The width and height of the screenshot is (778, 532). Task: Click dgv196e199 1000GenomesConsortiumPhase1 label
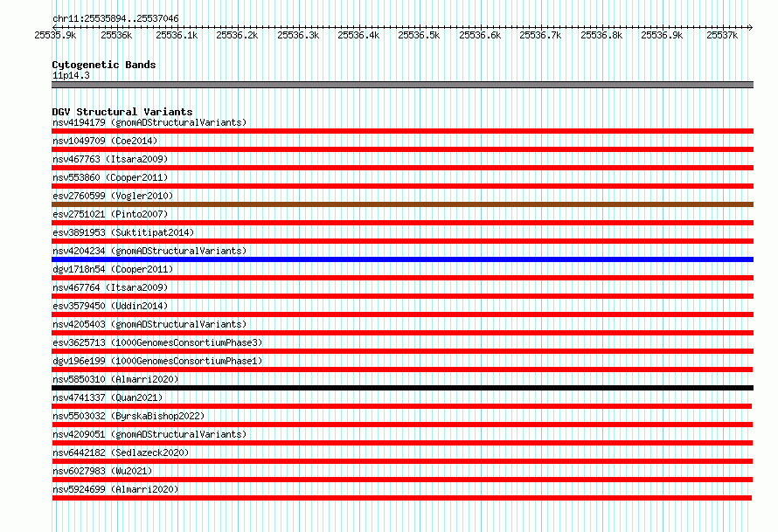[x=157, y=361]
